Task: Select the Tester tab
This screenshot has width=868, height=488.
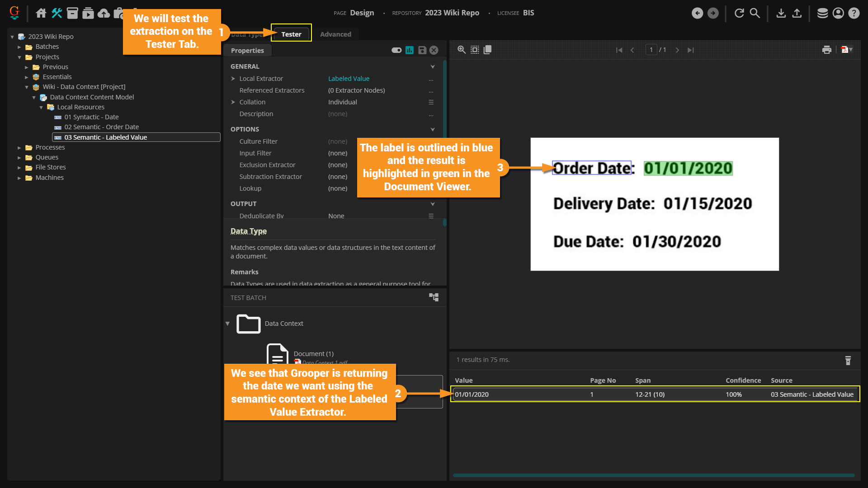Action: tap(291, 34)
